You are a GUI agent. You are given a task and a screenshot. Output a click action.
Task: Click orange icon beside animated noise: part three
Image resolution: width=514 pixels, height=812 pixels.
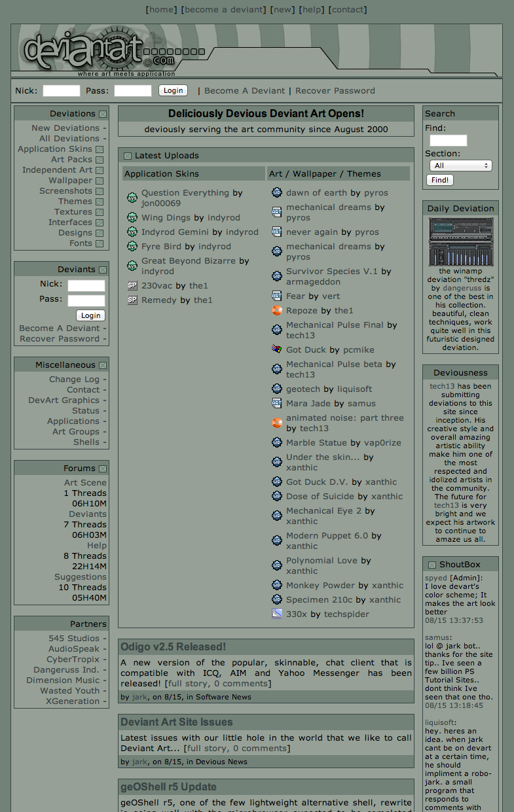pyautogui.click(x=277, y=423)
